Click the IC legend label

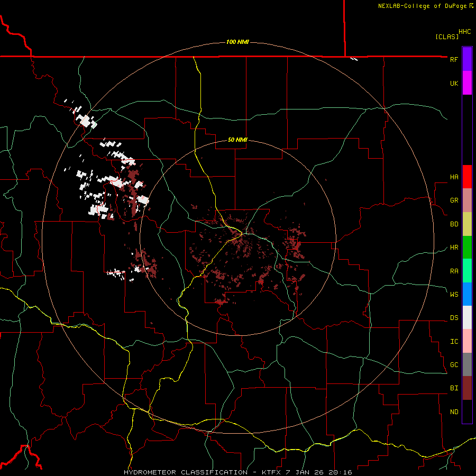click(454, 342)
